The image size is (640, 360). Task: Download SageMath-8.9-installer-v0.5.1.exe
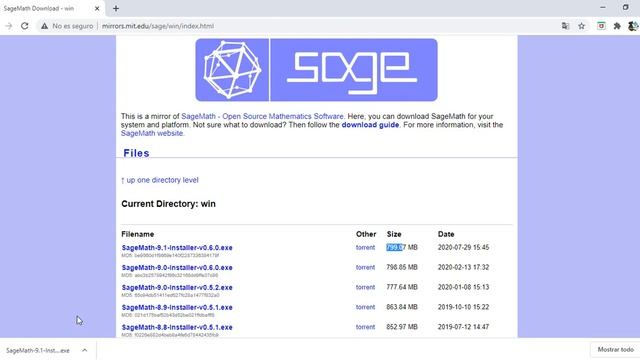coord(177,307)
